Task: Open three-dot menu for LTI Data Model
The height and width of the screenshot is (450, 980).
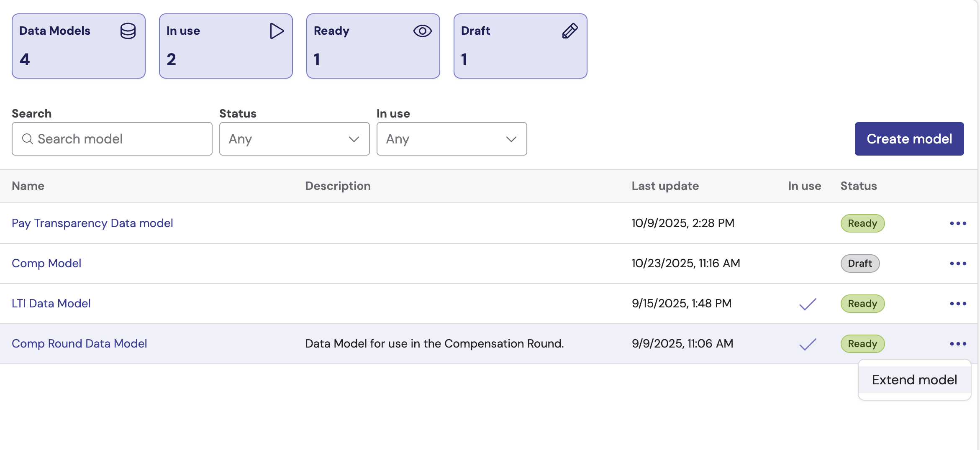Action: [x=958, y=304]
